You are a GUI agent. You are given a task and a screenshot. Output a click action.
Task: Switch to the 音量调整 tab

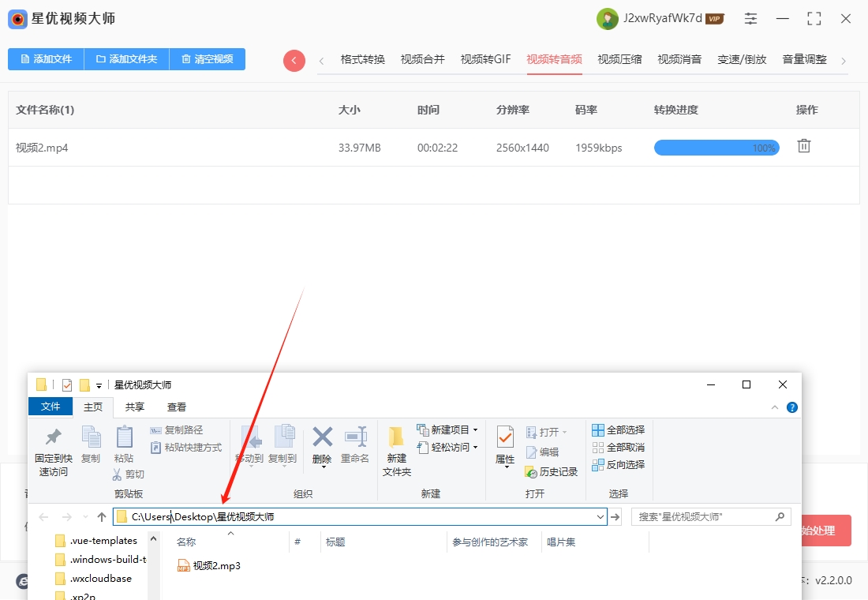804,59
